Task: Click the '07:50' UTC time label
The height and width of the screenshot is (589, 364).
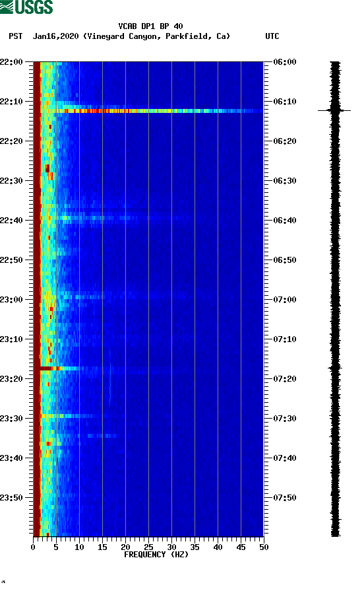Action: pos(285,498)
